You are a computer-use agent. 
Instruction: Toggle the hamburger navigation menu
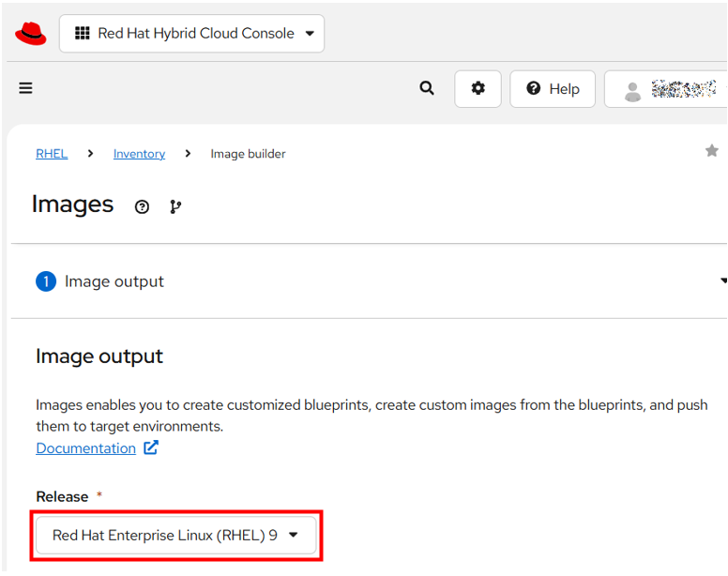[25, 88]
